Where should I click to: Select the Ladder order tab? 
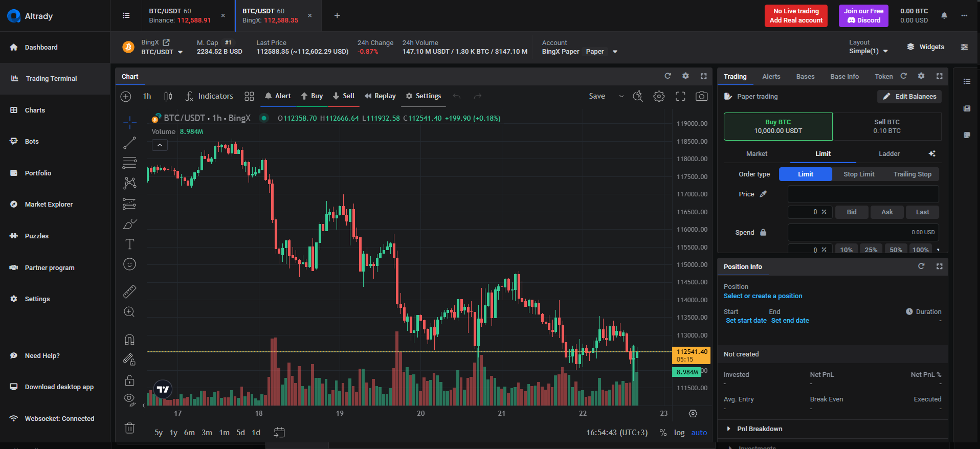pos(889,154)
